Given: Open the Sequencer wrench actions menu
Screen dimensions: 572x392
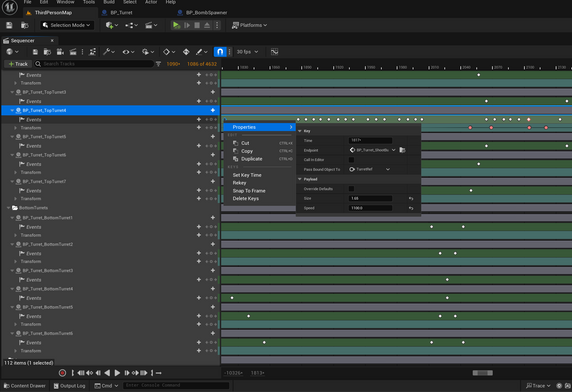Looking at the screenshot, I should pos(109,52).
